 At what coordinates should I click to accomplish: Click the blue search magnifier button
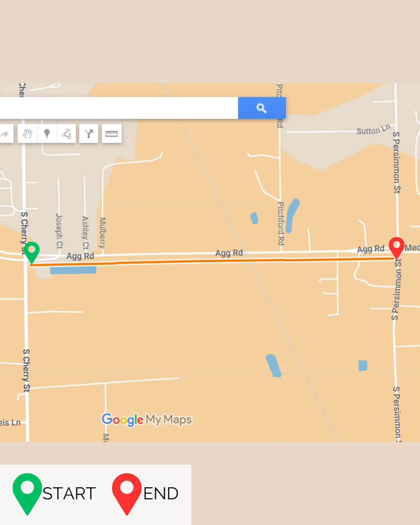click(x=262, y=108)
